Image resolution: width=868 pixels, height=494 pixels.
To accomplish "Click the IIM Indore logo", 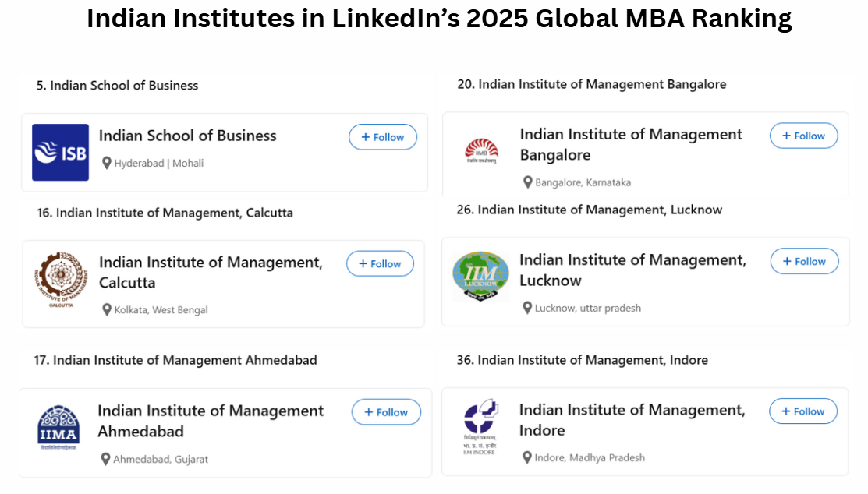I will (480, 426).
